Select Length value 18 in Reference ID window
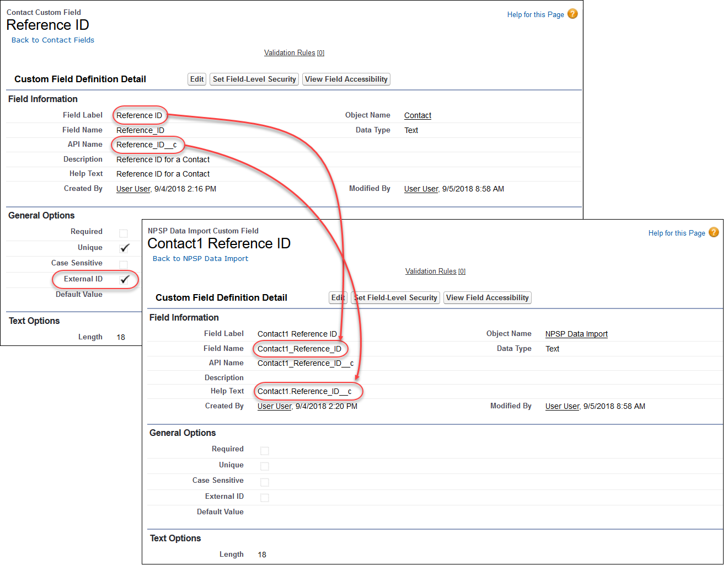 (x=121, y=337)
